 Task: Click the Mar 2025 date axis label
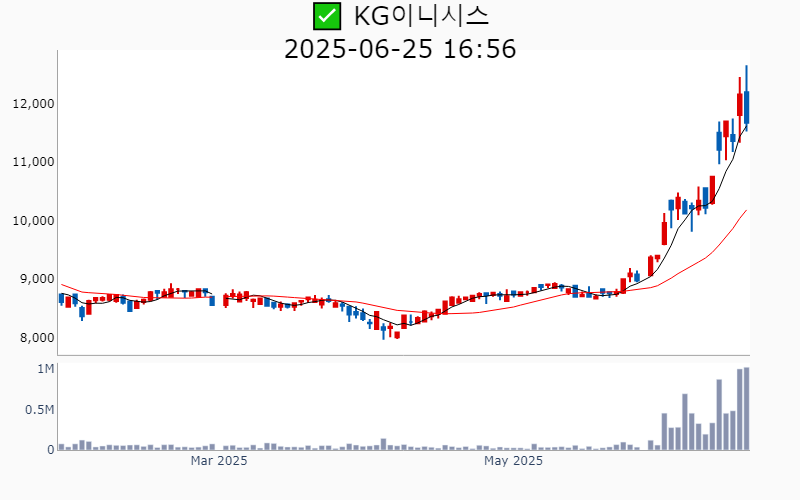point(219,461)
